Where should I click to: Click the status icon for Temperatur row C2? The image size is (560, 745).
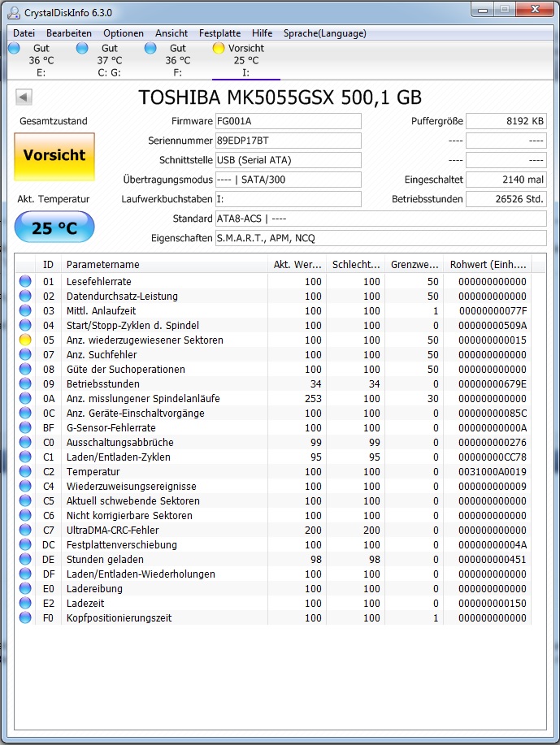point(25,471)
